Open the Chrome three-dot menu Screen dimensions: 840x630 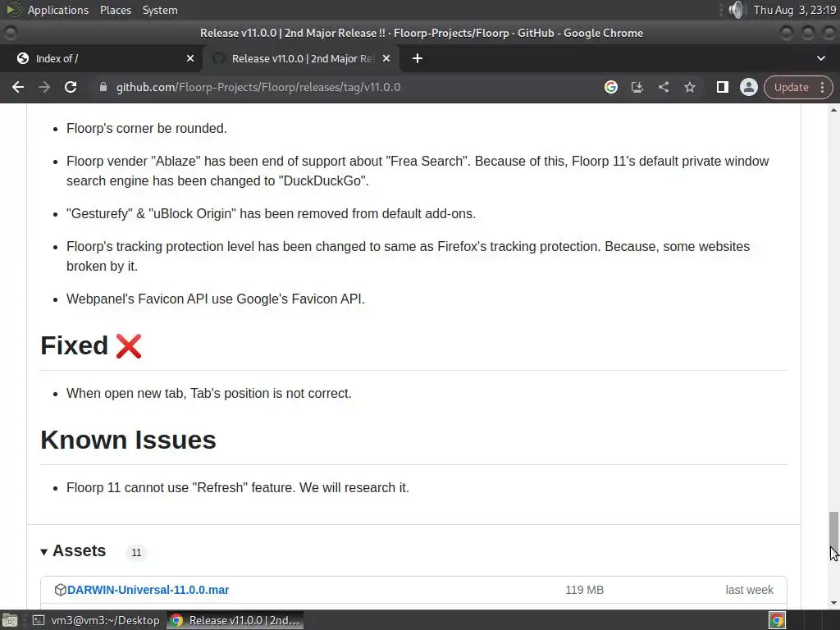coord(822,87)
